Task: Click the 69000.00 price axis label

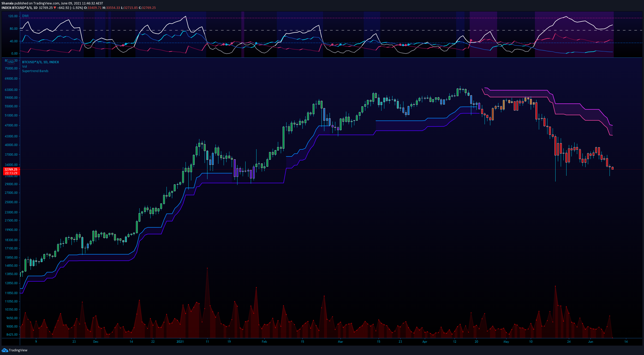Action: click(x=11, y=79)
